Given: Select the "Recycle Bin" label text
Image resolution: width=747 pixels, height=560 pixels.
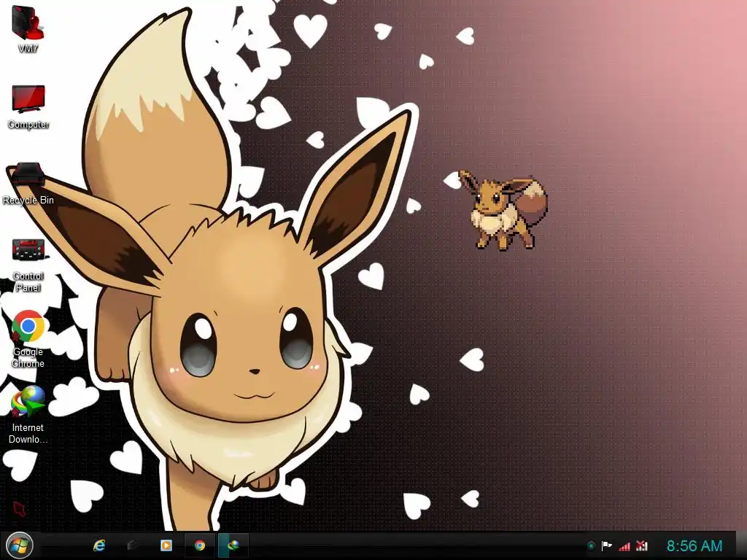Looking at the screenshot, I should point(28,200).
